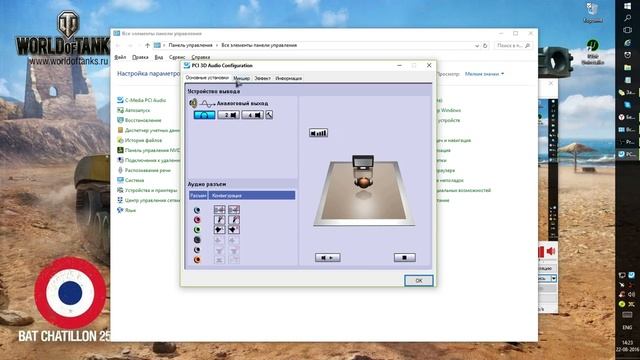Image resolution: width=640 pixels, height=360 pixels.
Task: Click the red speaker icon in side window
Action: click(551, 251)
